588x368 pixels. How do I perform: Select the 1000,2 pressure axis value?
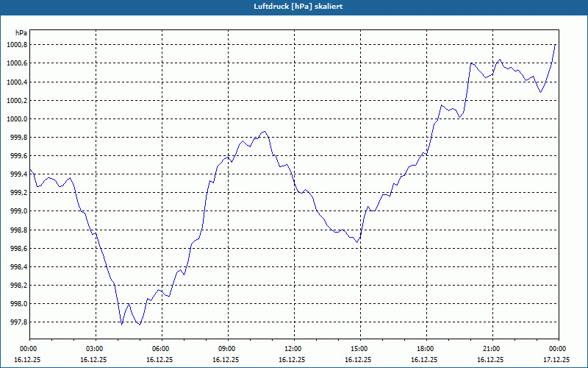click(16, 101)
